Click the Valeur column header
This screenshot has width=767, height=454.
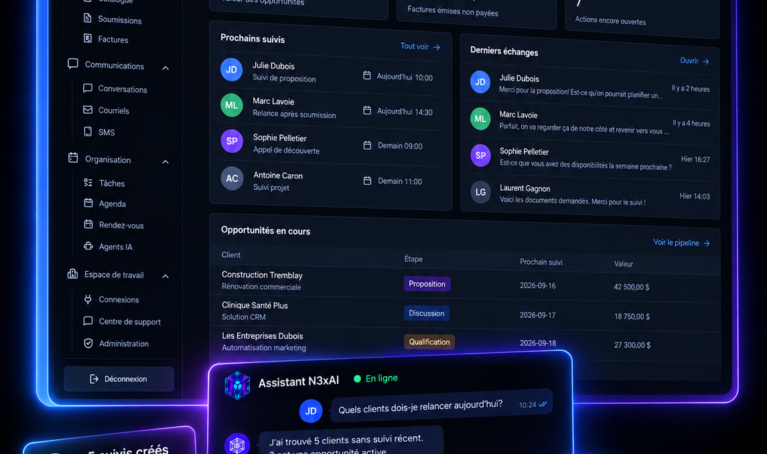click(623, 264)
